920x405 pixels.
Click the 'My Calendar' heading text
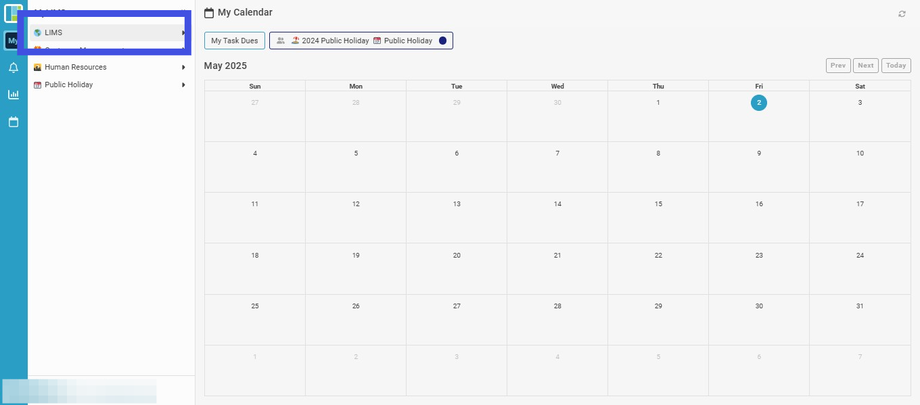245,12
